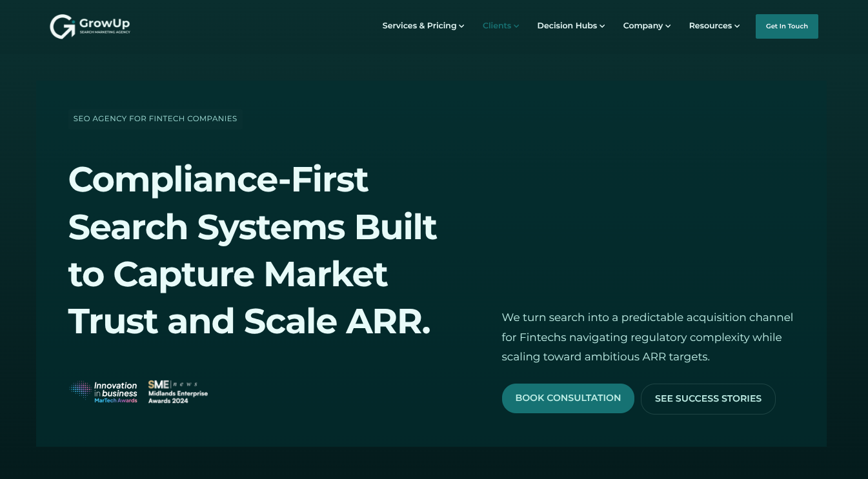Open the Resources navigation menu
Viewport: 868px width, 479px height.
point(710,26)
